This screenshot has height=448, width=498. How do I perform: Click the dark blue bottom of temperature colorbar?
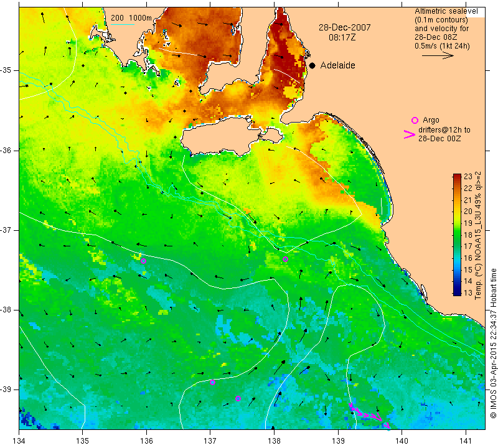[457, 292]
